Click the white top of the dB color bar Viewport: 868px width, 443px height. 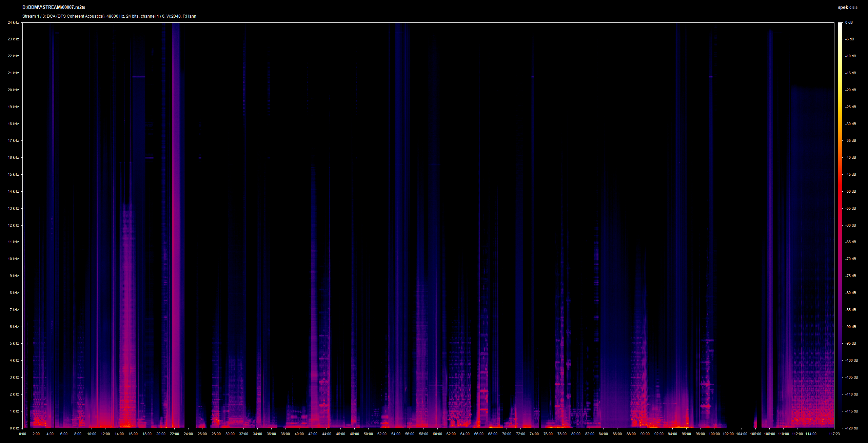[840, 25]
